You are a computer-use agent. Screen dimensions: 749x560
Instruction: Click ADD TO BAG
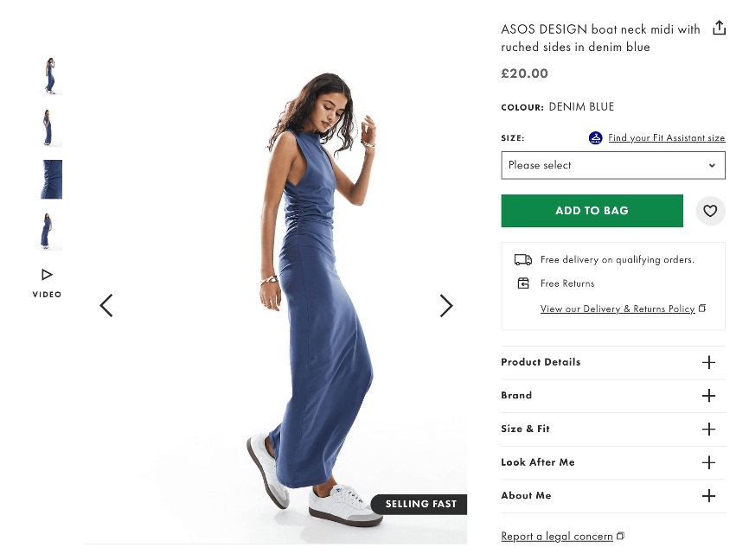click(592, 211)
